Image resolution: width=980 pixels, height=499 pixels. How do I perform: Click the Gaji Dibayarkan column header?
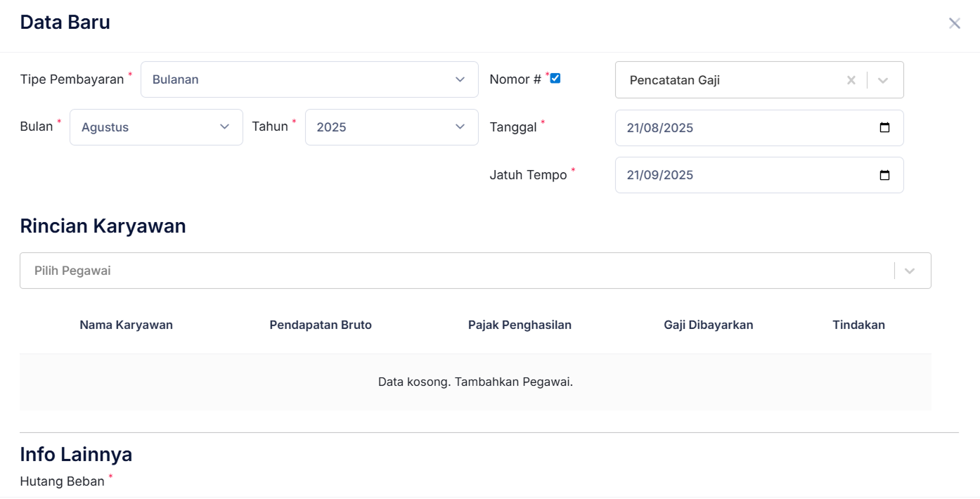[709, 325]
